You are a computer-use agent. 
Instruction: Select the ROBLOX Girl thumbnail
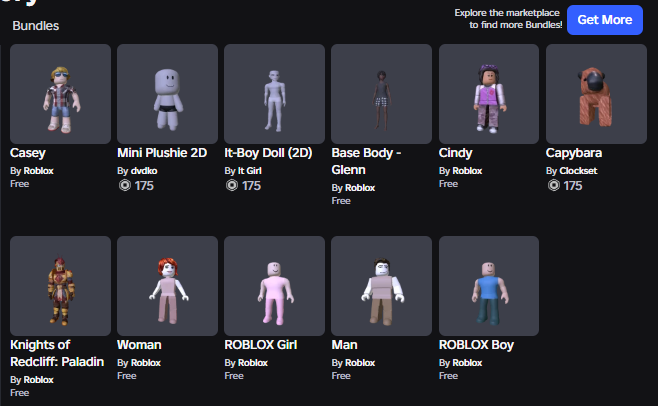274,286
